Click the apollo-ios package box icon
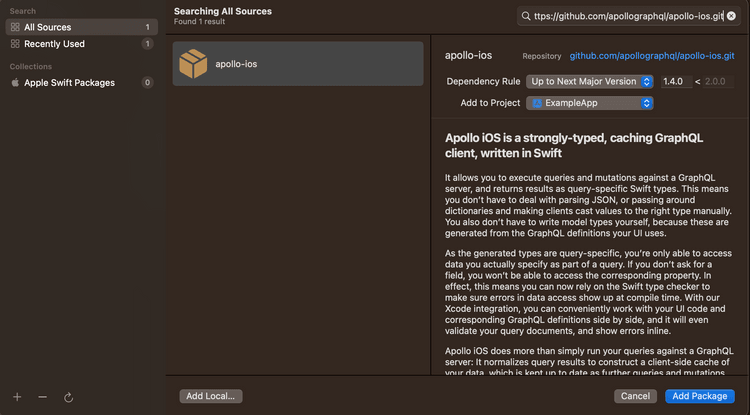Image resolution: width=750 pixels, height=415 pixels. 193,64
